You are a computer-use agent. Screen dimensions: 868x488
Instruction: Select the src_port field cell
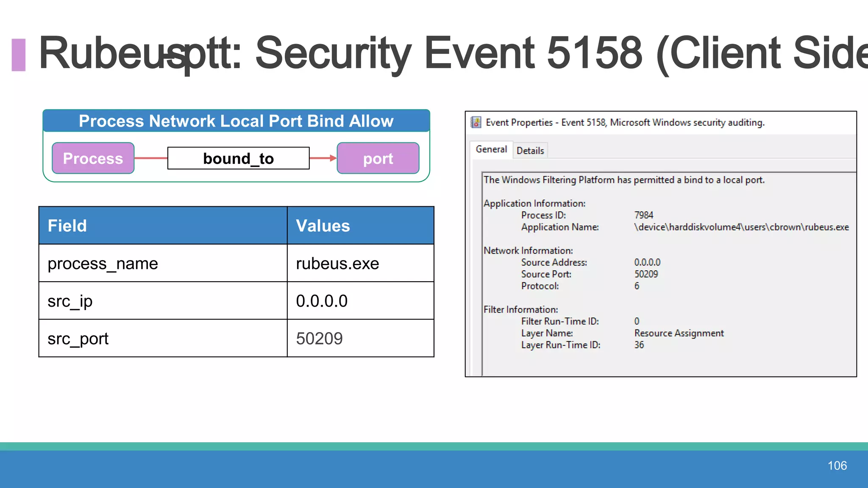tap(163, 338)
